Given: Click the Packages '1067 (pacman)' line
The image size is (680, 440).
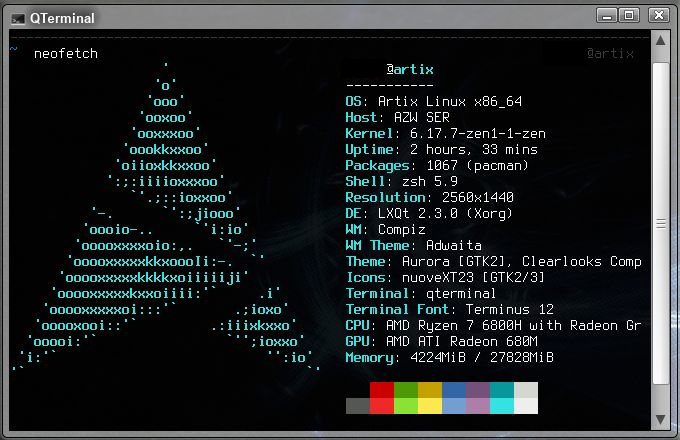Looking at the screenshot, I should pos(437,166).
